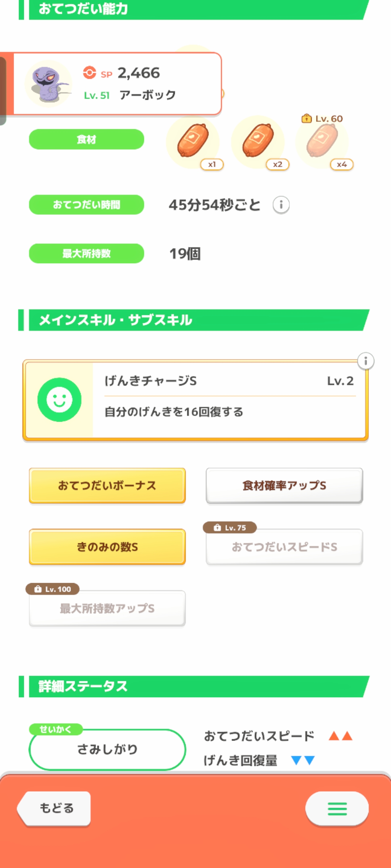The height and width of the screenshot is (868, 391).
Task: Tap the げんきチャージS main skill card
Action: pyautogui.click(x=228, y=400)
